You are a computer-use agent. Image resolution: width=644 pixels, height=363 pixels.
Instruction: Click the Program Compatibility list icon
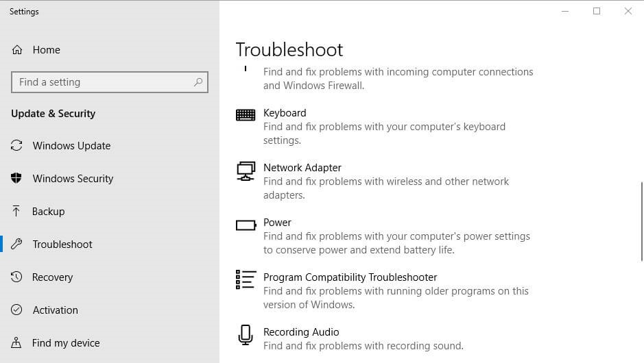[246, 279]
